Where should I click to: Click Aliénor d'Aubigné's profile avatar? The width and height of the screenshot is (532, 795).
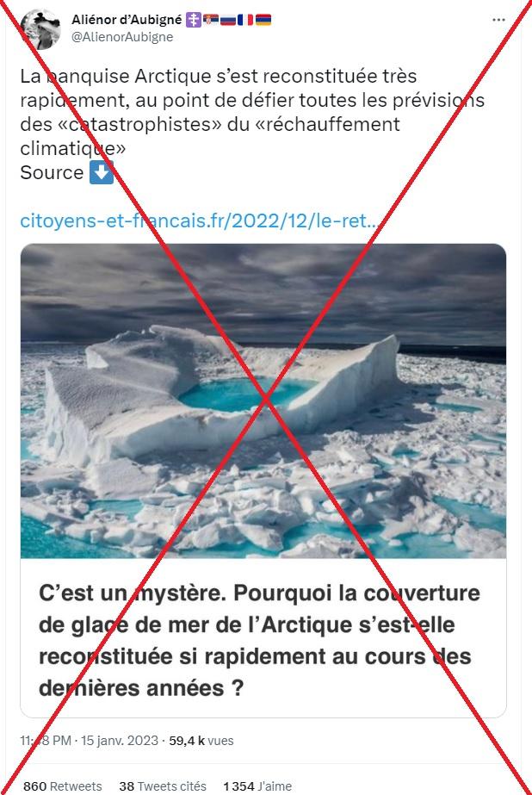pyautogui.click(x=40, y=29)
